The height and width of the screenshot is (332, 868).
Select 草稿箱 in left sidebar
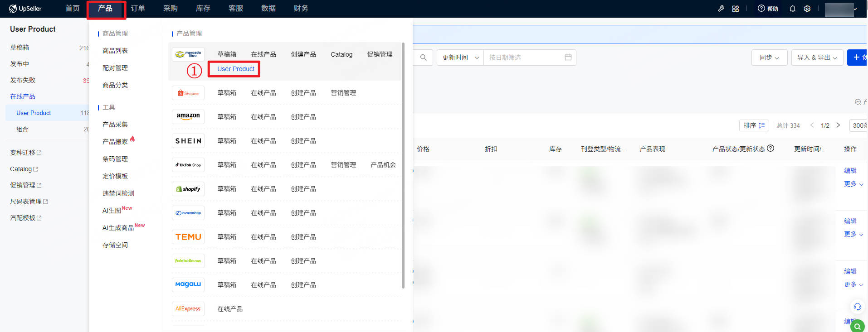tap(20, 48)
